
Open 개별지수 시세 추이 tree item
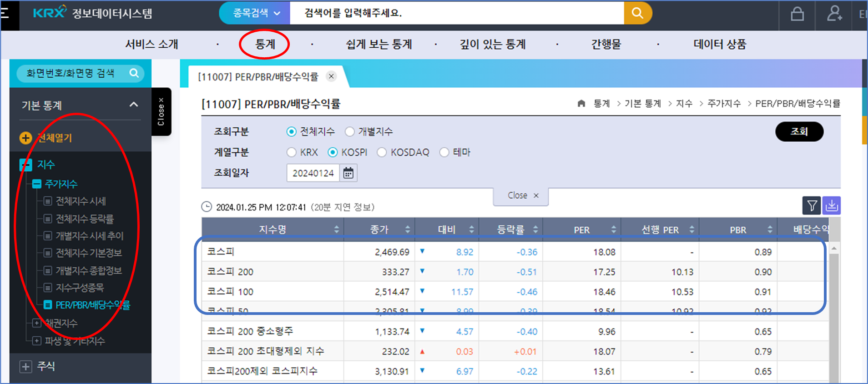point(89,236)
